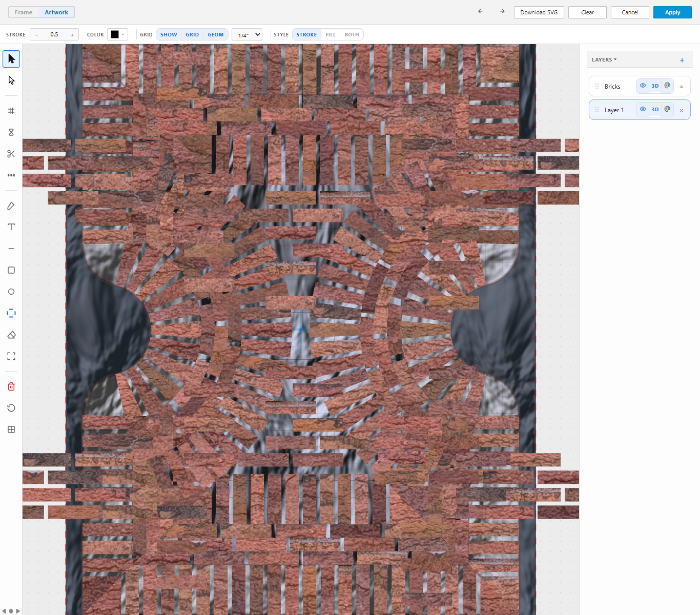Toggle visibility of Layer 1
This screenshot has height=615, width=700.
[643, 109]
